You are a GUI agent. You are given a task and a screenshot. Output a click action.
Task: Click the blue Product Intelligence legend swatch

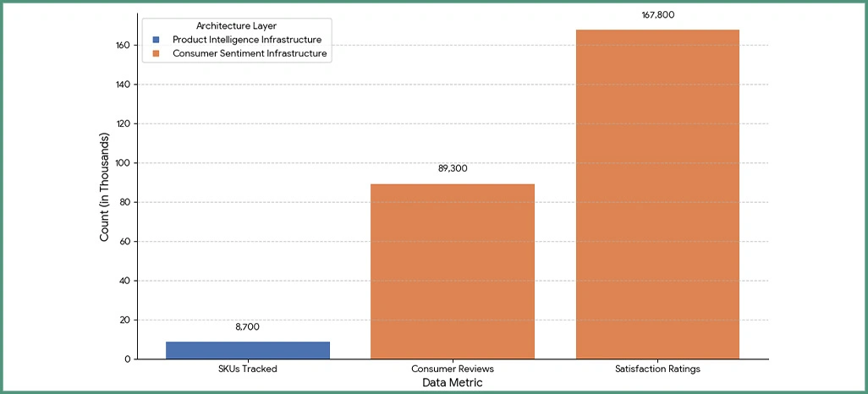click(157, 41)
